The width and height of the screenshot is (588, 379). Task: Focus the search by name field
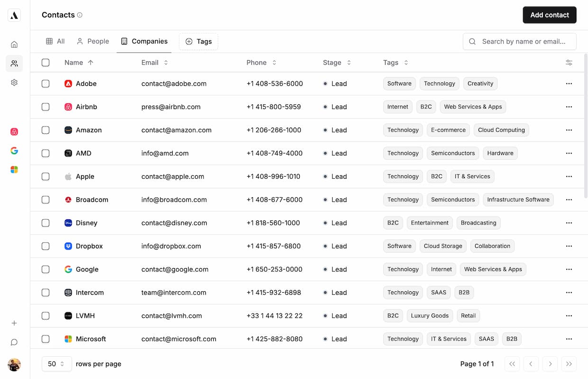[524, 41]
